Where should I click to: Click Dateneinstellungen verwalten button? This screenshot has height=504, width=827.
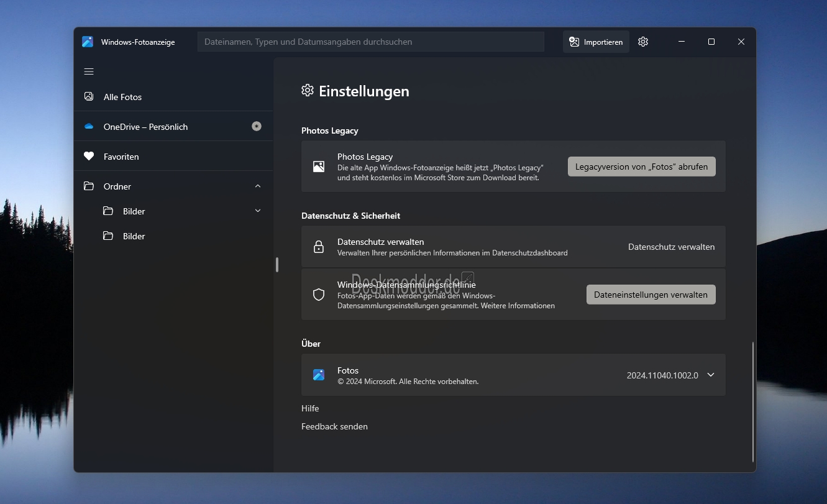click(x=651, y=295)
